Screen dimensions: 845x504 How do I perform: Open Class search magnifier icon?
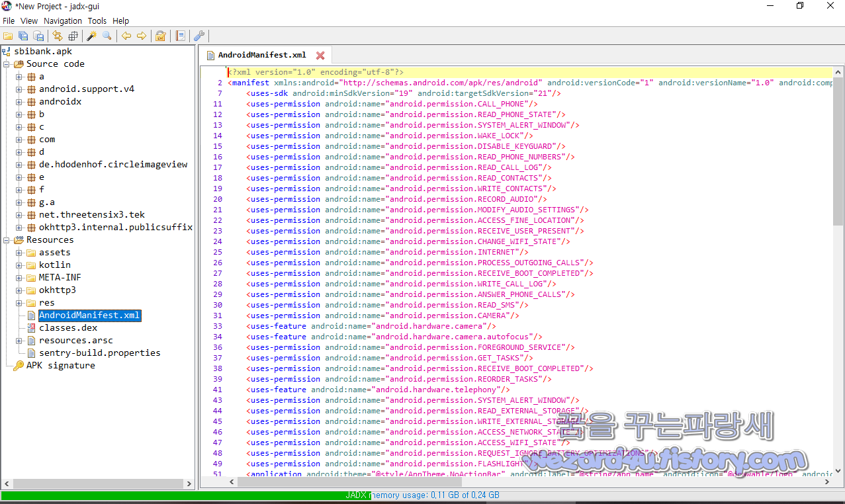pos(107,36)
